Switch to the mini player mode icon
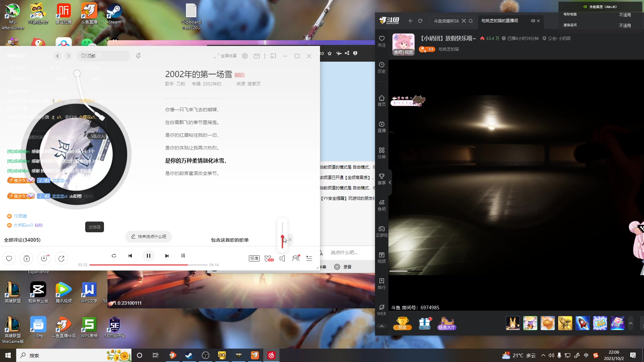The width and height of the screenshot is (644, 362). pos(273,56)
